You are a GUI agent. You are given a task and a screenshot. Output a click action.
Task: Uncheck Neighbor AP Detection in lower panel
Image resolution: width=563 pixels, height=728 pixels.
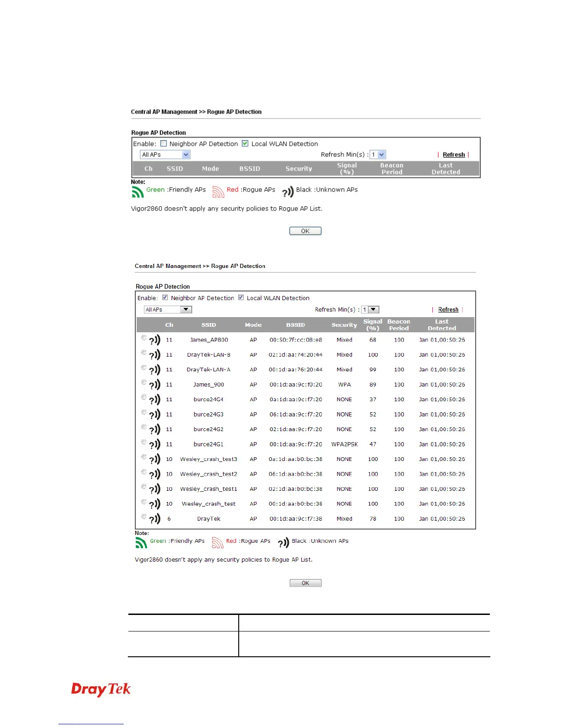point(165,297)
